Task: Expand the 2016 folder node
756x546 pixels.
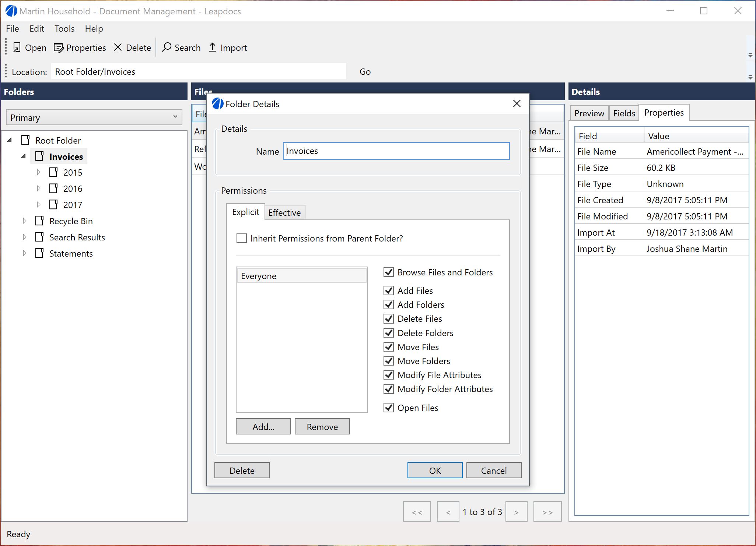Action: (38, 189)
